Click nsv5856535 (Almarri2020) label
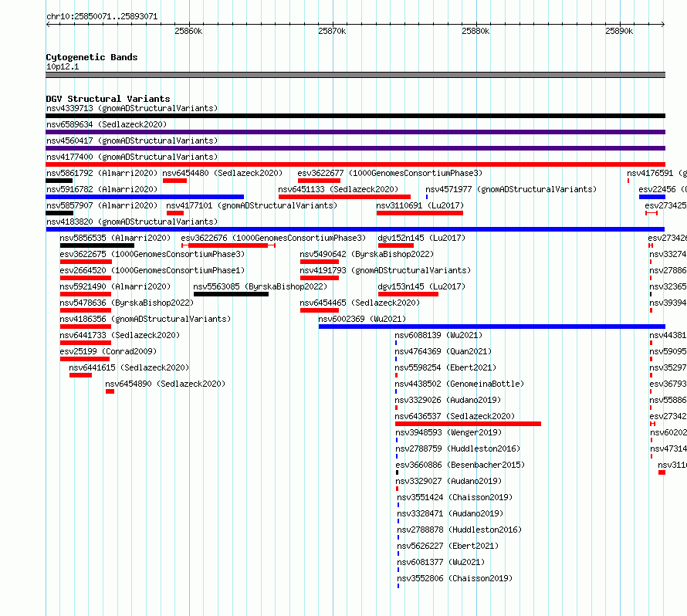This screenshot has width=687, height=616. click(x=115, y=238)
